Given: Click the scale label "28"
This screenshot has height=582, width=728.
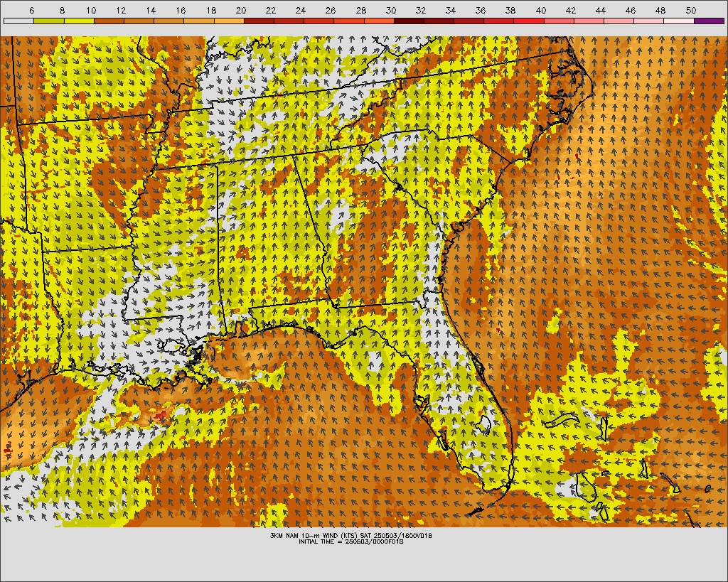Looking at the screenshot, I should pos(360,11).
